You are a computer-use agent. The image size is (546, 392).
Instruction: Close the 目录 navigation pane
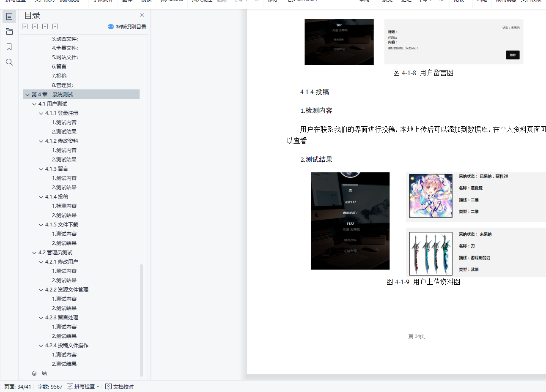142,15
